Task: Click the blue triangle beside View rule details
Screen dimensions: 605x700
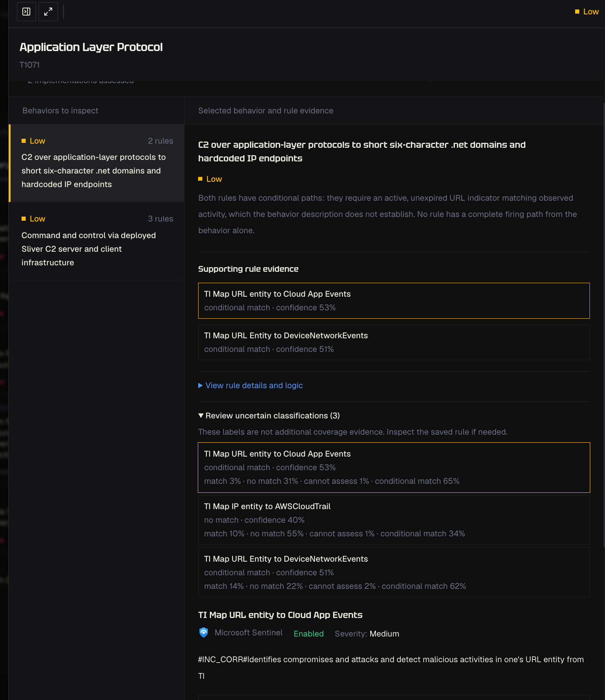Action: coord(200,386)
